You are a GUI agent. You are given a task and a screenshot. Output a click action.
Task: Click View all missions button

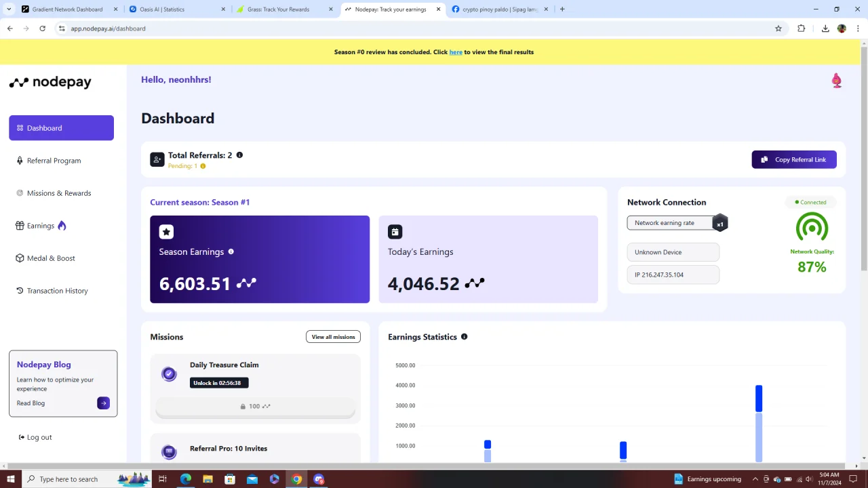click(333, 337)
